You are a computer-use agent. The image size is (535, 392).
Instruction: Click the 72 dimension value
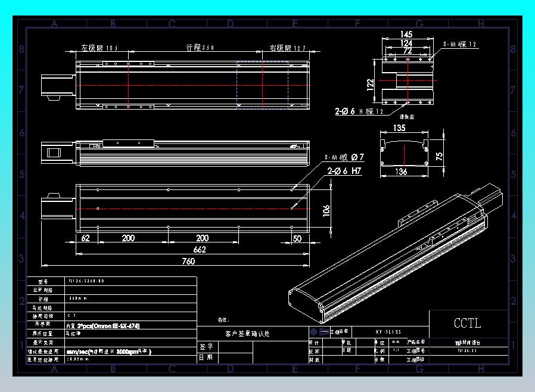tap(408, 51)
